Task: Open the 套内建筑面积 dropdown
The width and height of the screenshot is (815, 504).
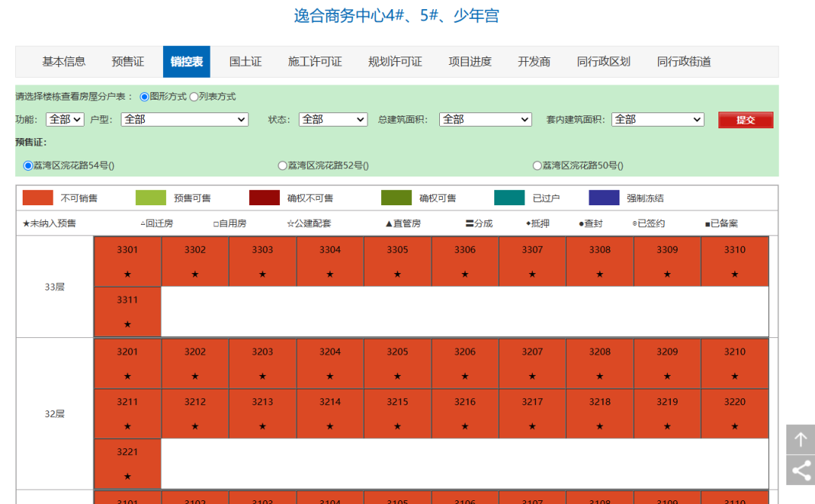Action: [x=657, y=119]
